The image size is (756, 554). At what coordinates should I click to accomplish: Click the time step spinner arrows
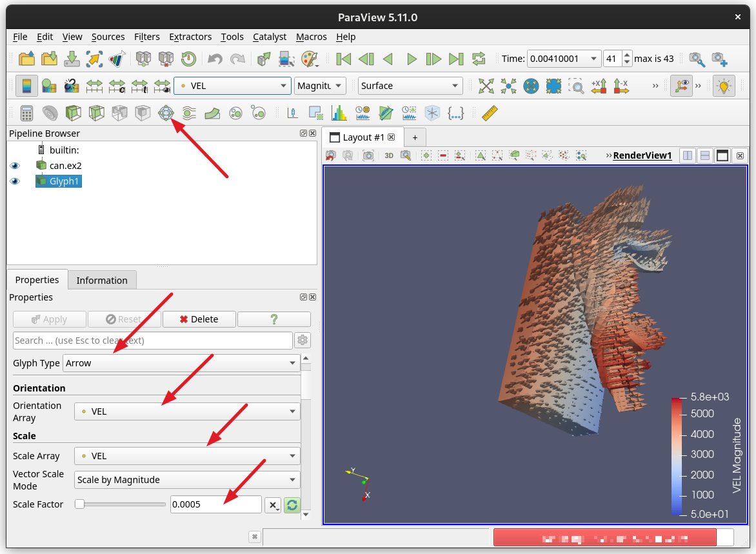coord(627,59)
